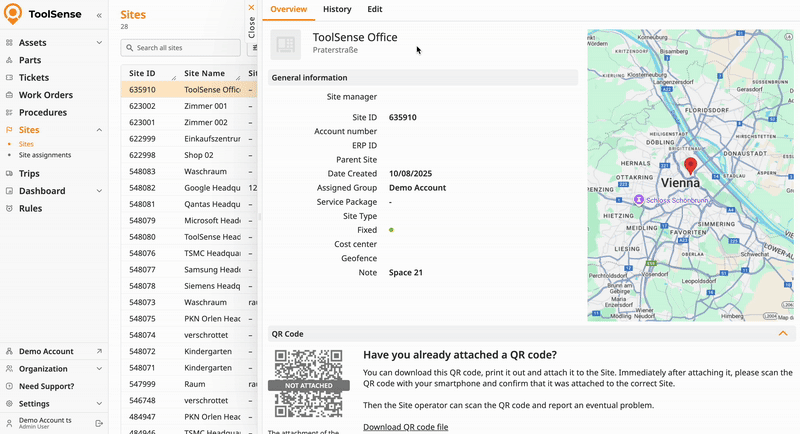Select site row 623001 Zimmer 002
The image size is (800, 434).
coord(189,122)
